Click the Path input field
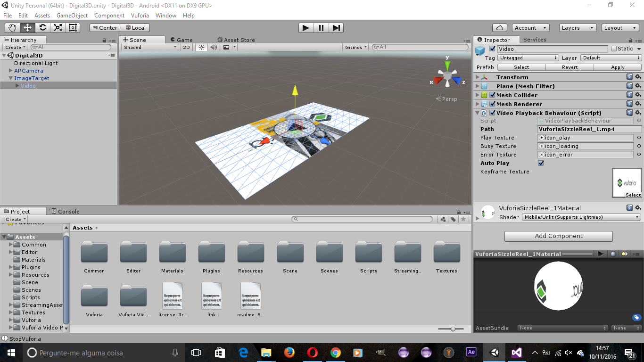This screenshot has height=362, width=644. [x=590, y=129]
